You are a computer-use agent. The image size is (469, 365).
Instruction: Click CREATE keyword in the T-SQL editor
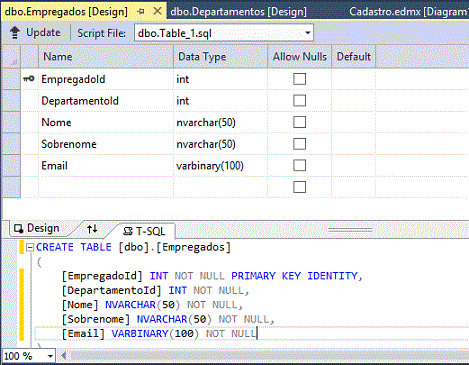tap(55, 247)
